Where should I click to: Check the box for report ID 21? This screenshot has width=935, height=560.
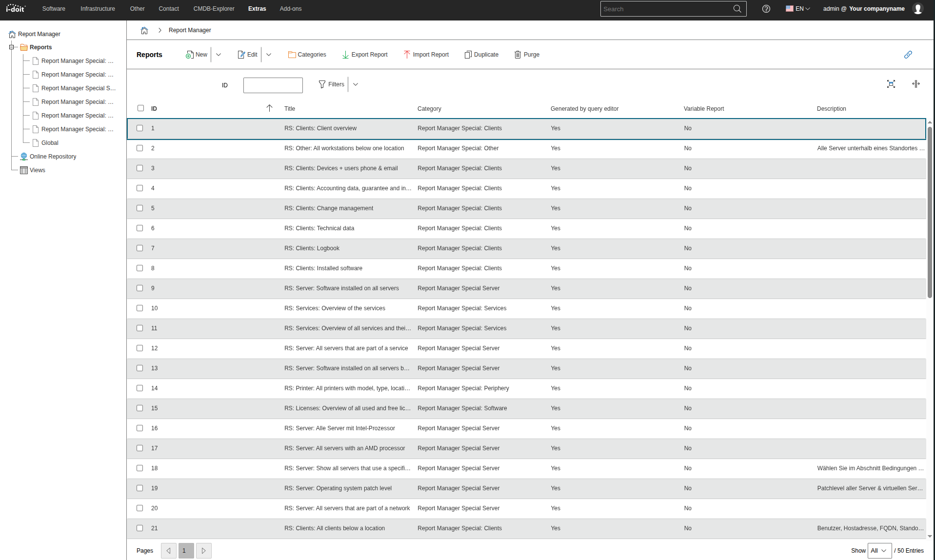pyautogui.click(x=140, y=528)
